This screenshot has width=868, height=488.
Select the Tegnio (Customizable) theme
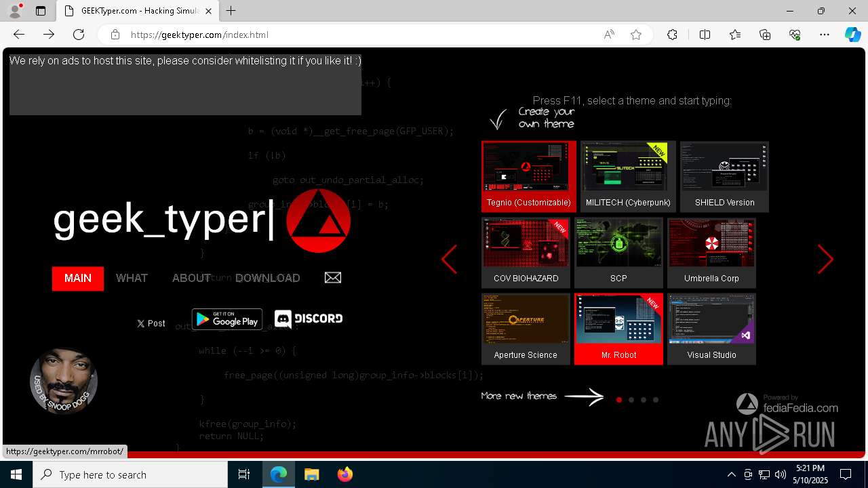[x=529, y=177]
